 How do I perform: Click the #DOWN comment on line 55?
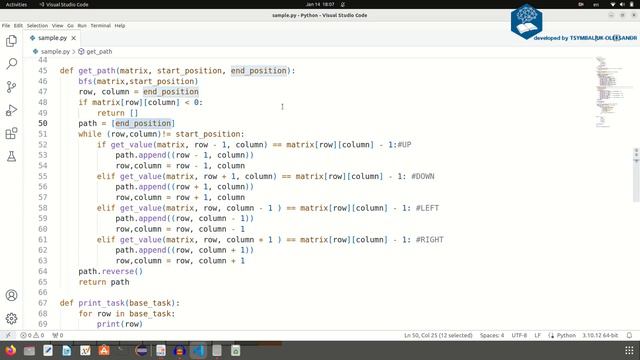[423, 176]
